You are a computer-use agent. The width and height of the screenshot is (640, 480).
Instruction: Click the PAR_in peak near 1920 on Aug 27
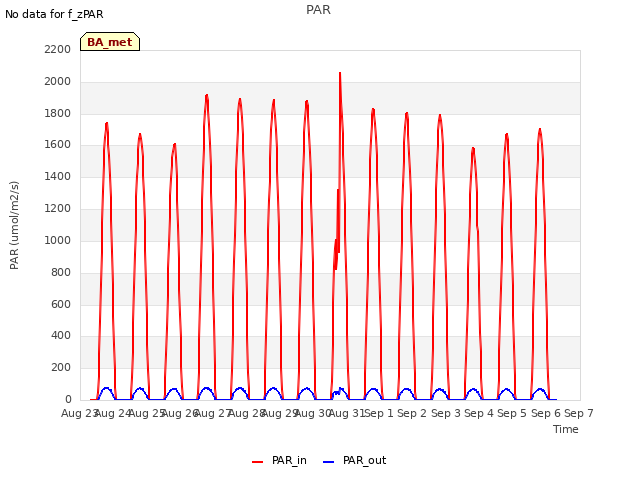pos(207,96)
